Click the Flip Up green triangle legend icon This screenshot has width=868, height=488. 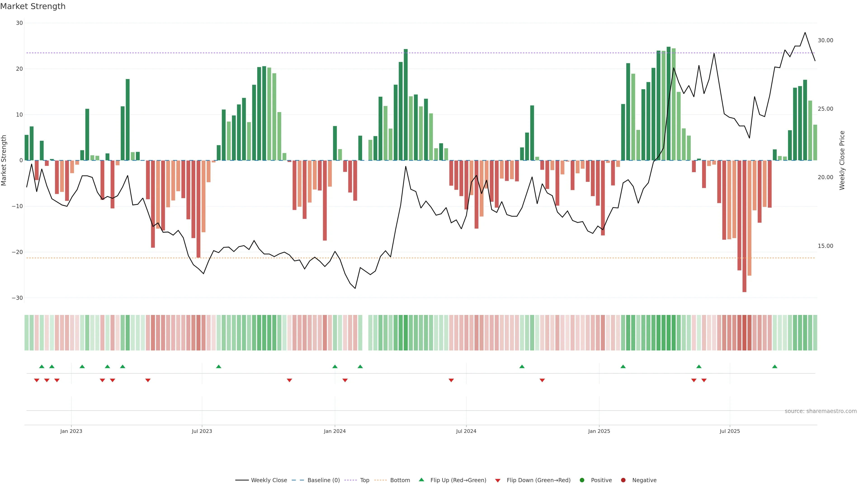(421, 480)
